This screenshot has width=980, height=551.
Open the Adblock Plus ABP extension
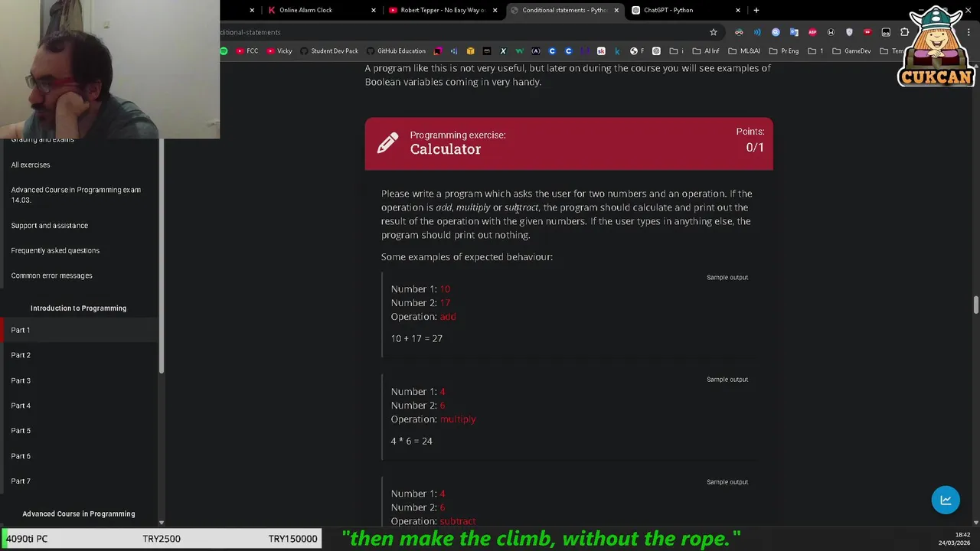pos(812,32)
